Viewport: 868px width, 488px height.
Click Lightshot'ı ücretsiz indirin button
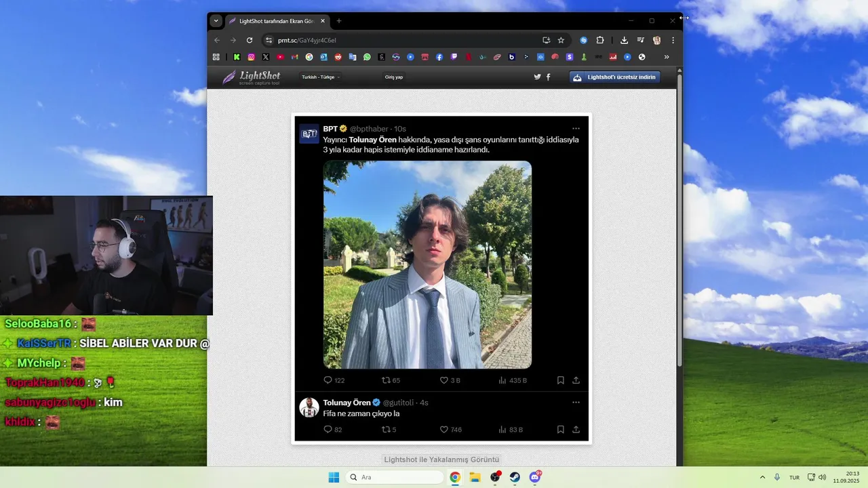615,77
